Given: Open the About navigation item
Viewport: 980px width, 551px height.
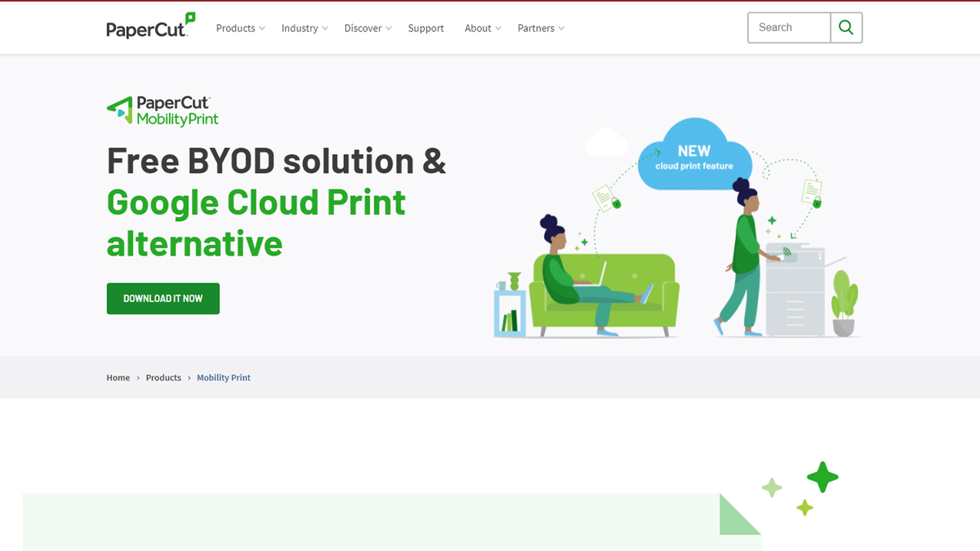Looking at the screenshot, I should 478,28.
